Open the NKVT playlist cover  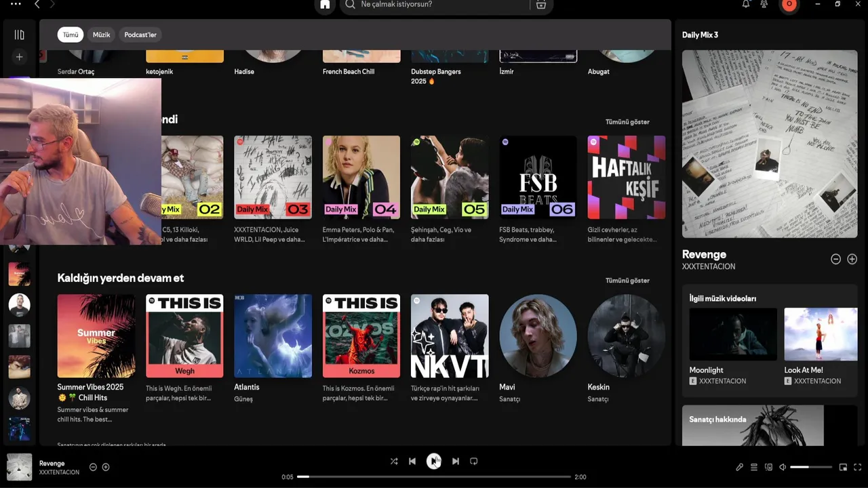pos(450,336)
